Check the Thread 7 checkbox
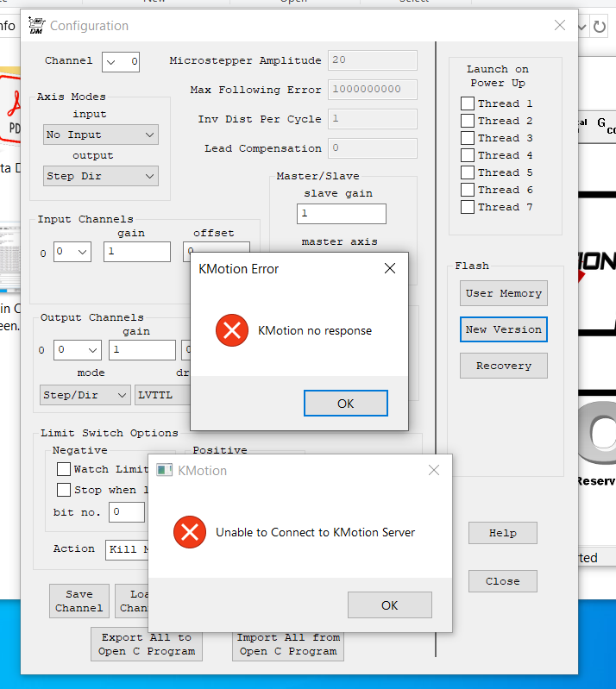616x689 pixels. [x=467, y=207]
